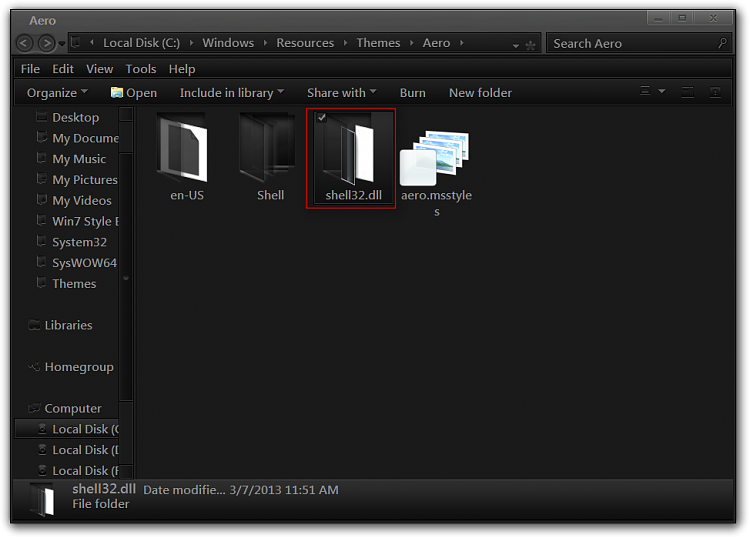Click the Burn toolbar button
The height and width of the screenshot is (538, 750).
click(x=412, y=93)
